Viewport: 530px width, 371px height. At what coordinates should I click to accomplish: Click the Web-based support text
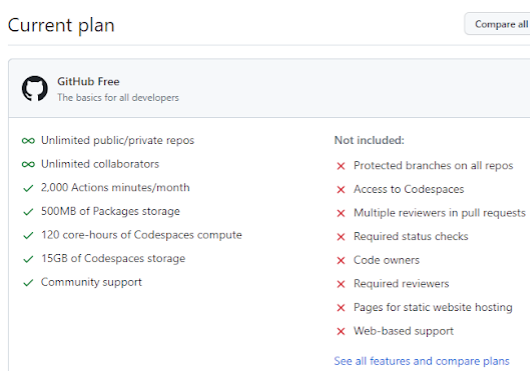[x=404, y=331]
